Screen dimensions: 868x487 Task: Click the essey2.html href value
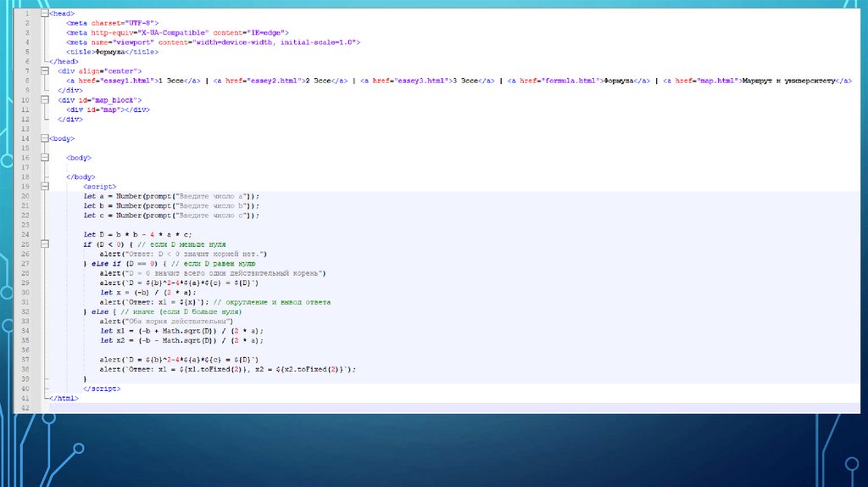point(274,81)
